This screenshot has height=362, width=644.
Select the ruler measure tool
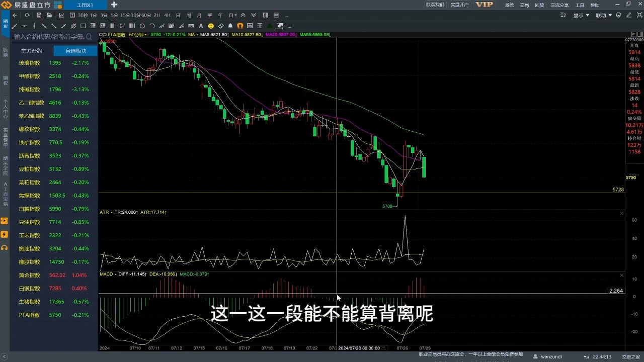tap(191, 26)
